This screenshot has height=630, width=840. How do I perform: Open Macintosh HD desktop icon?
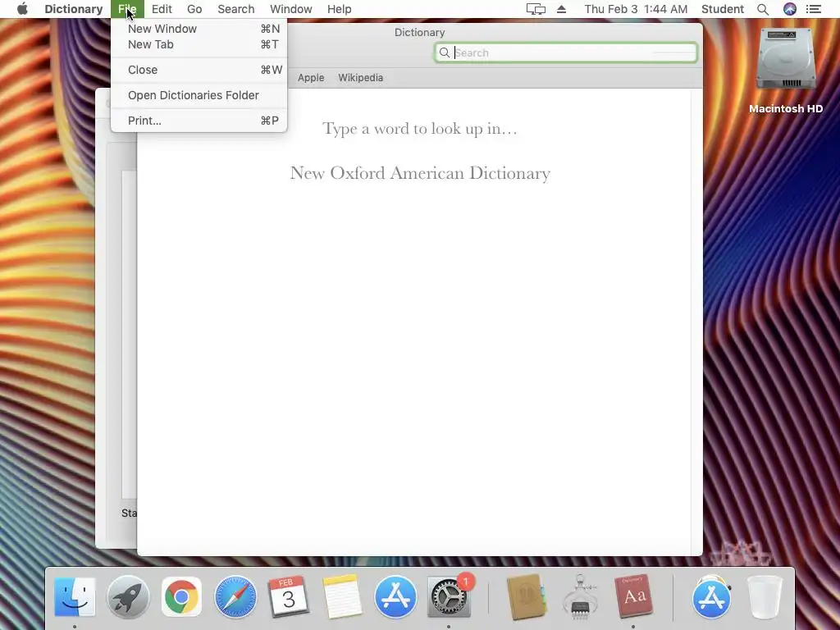pos(786,70)
